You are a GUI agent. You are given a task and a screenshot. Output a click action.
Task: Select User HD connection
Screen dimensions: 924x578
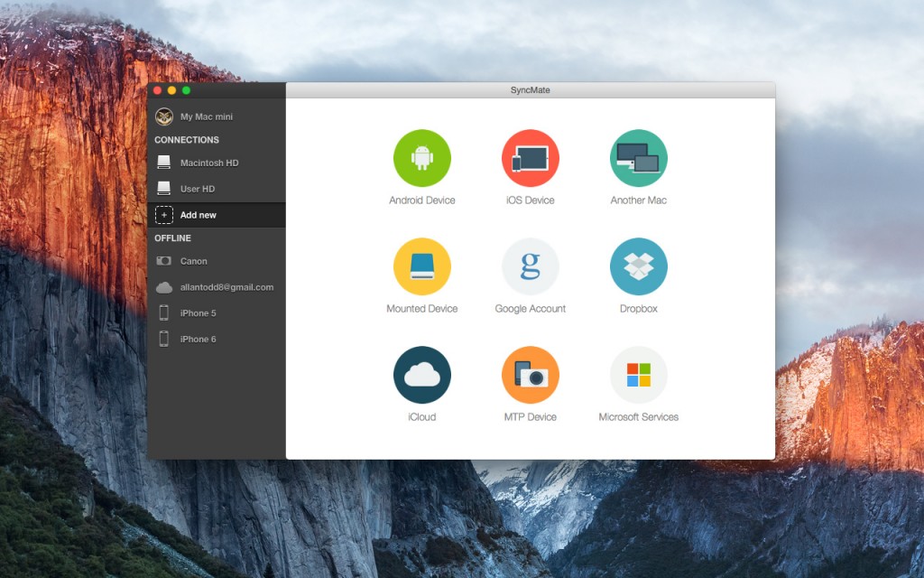(217, 189)
